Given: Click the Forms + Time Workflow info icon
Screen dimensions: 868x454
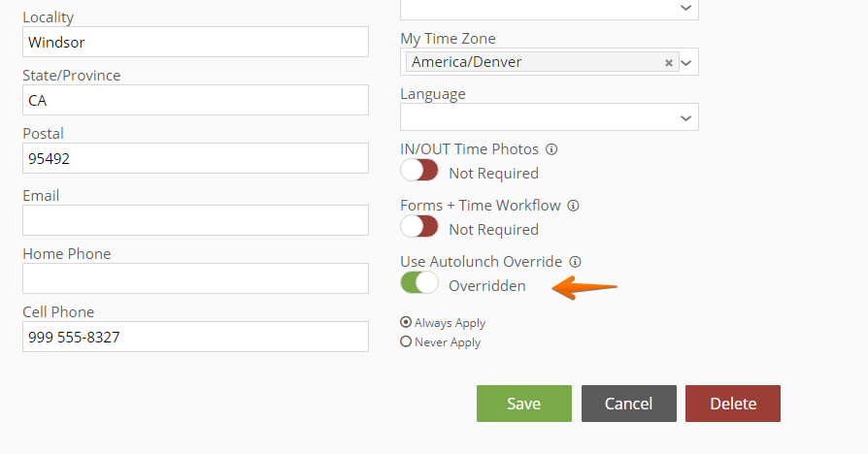Looking at the screenshot, I should point(574,206).
